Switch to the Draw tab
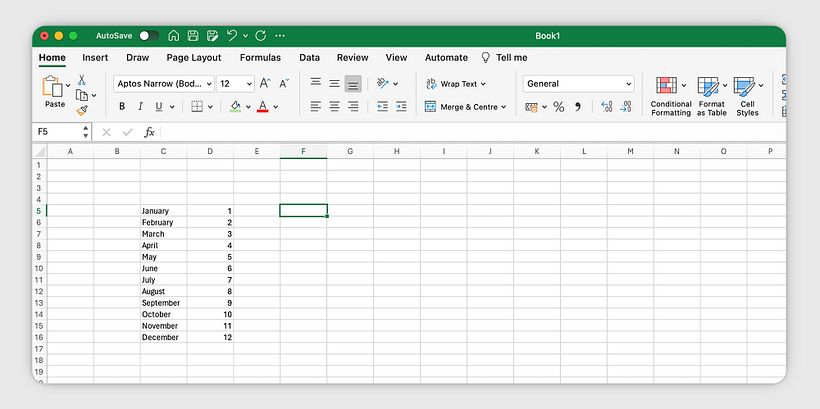Image resolution: width=820 pixels, height=409 pixels. coord(138,58)
